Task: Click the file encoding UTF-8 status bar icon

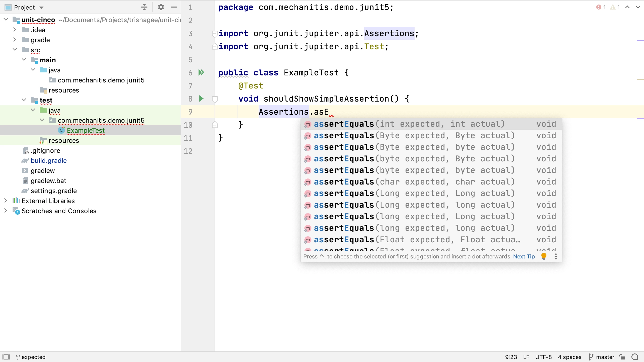Action: coord(545,357)
